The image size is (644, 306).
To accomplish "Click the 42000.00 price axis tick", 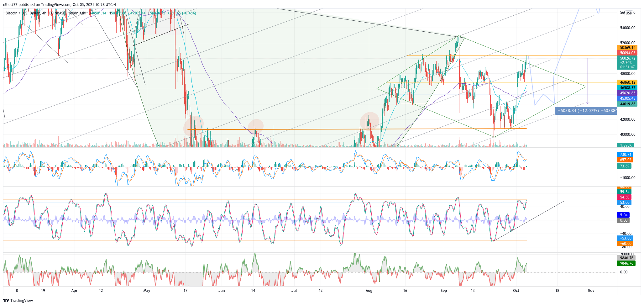I will [x=628, y=119].
